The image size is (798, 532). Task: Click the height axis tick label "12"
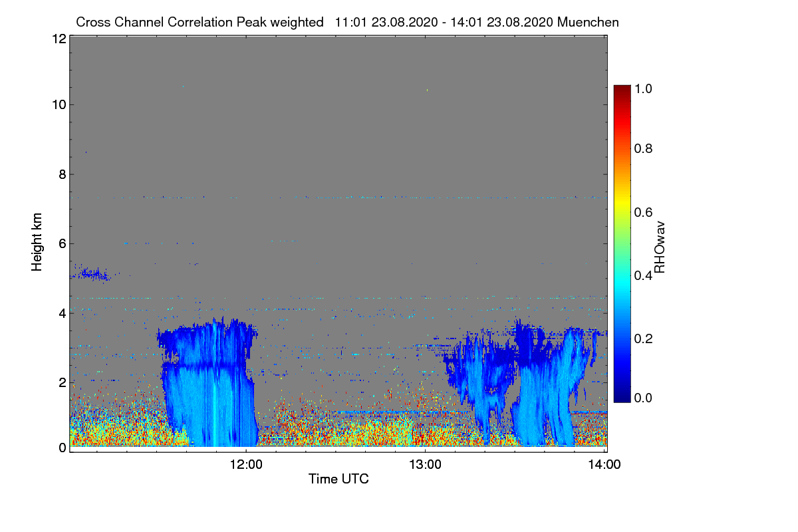59,39
